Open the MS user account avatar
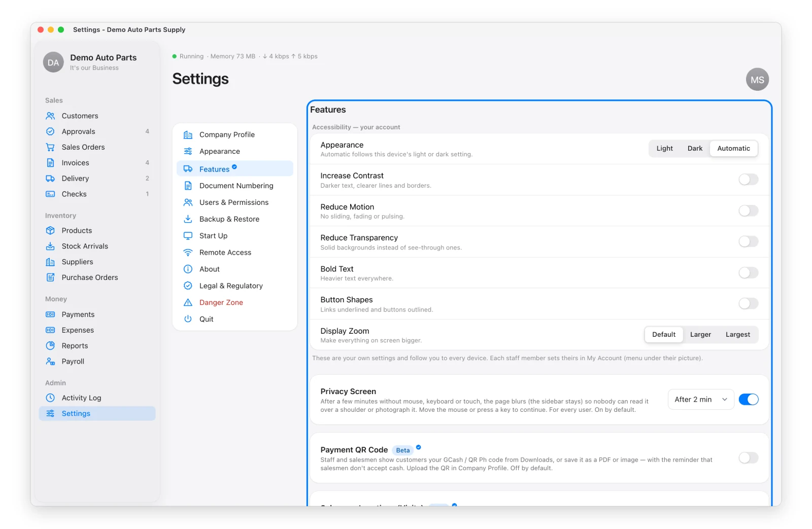Image resolution: width=812 pixels, height=529 pixels. point(757,80)
